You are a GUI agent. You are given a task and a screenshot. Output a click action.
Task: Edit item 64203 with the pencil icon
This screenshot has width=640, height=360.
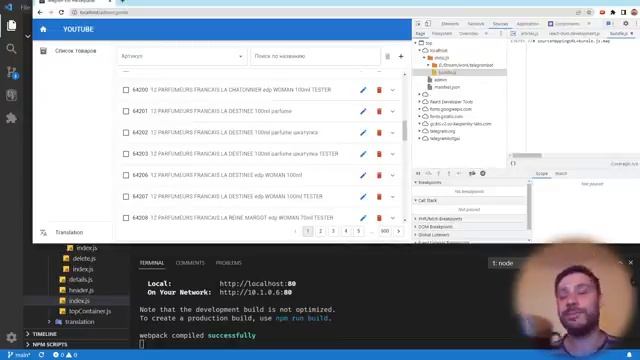click(363, 154)
